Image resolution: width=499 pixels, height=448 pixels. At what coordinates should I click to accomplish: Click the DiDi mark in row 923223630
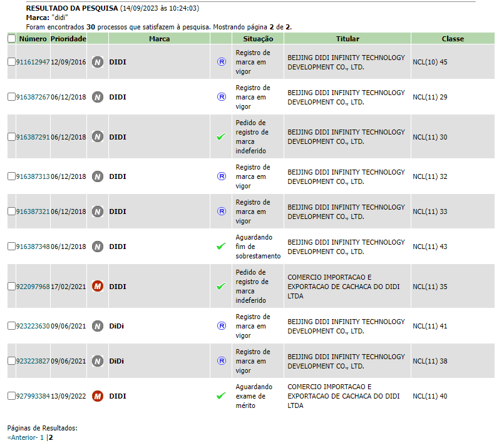click(x=116, y=326)
